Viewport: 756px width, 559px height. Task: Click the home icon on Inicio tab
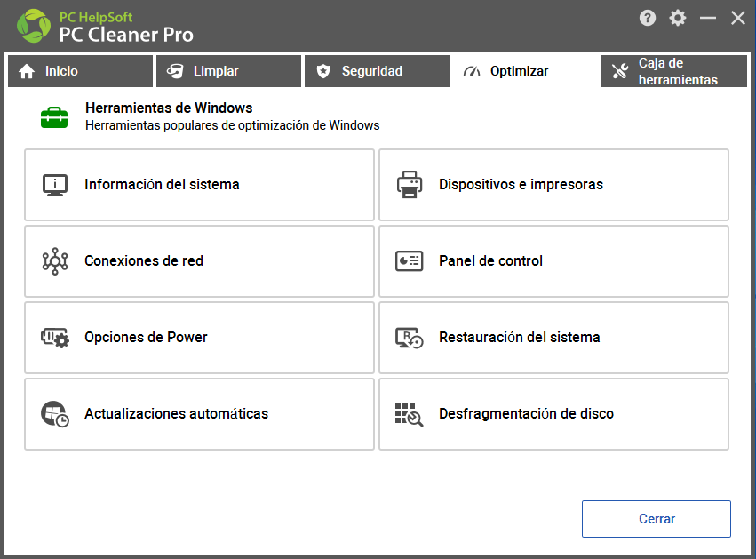tap(27, 71)
